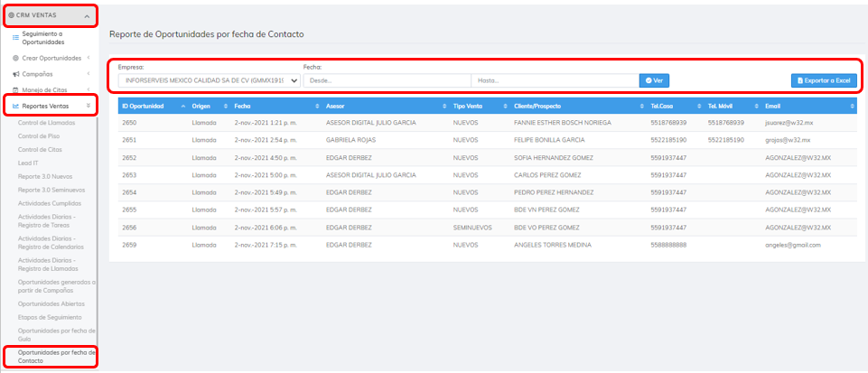Click Exportar a Excel button

(823, 80)
